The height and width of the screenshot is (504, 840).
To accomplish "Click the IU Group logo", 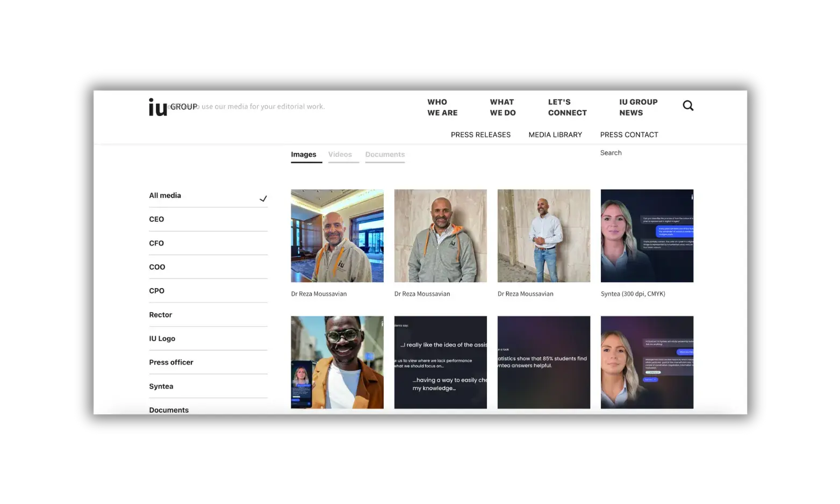I will coord(173,107).
